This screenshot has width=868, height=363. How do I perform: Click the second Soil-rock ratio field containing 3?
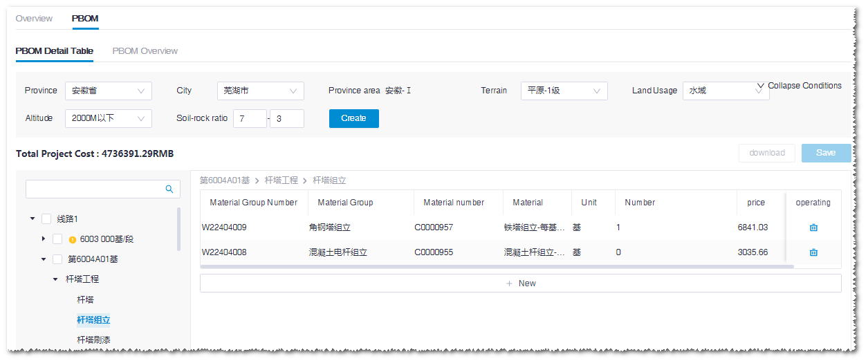click(287, 119)
